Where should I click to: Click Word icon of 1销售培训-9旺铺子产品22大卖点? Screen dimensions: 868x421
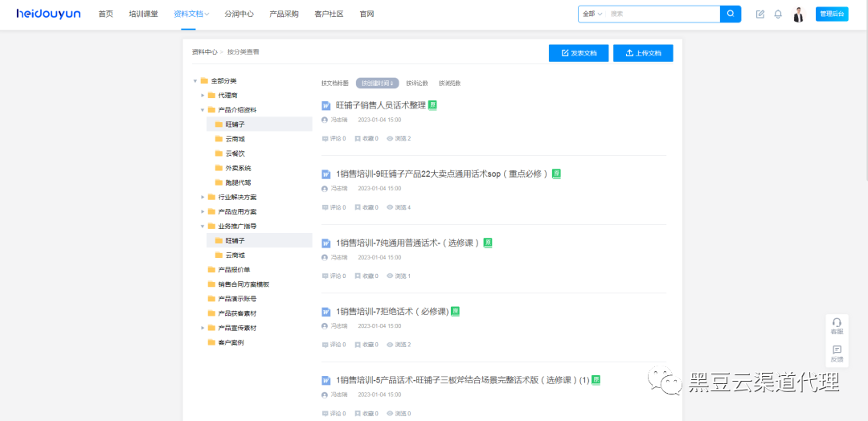click(x=326, y=174)
